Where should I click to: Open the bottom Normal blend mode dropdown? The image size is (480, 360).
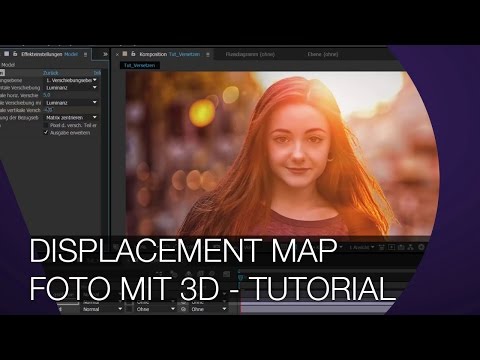click(102, 309)
